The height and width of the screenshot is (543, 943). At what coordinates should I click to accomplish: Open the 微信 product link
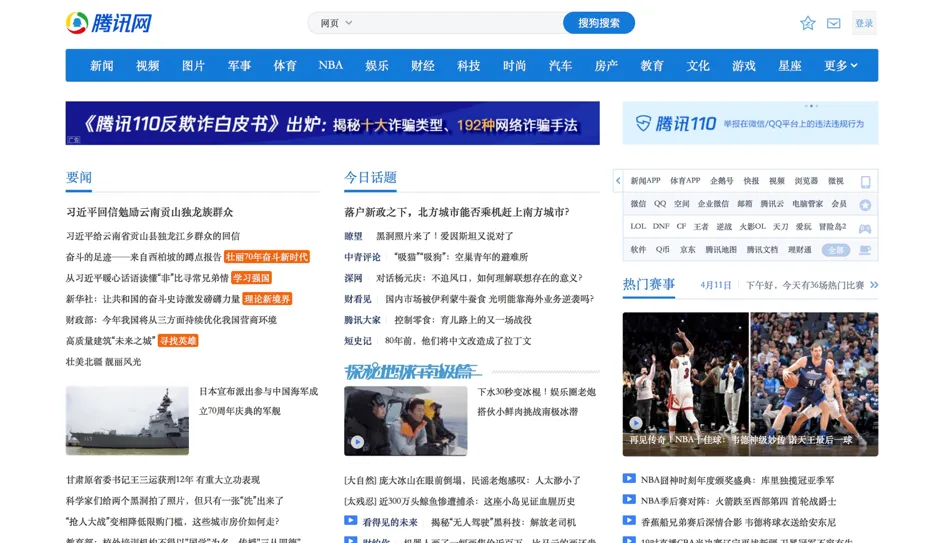tap(638, 204)
